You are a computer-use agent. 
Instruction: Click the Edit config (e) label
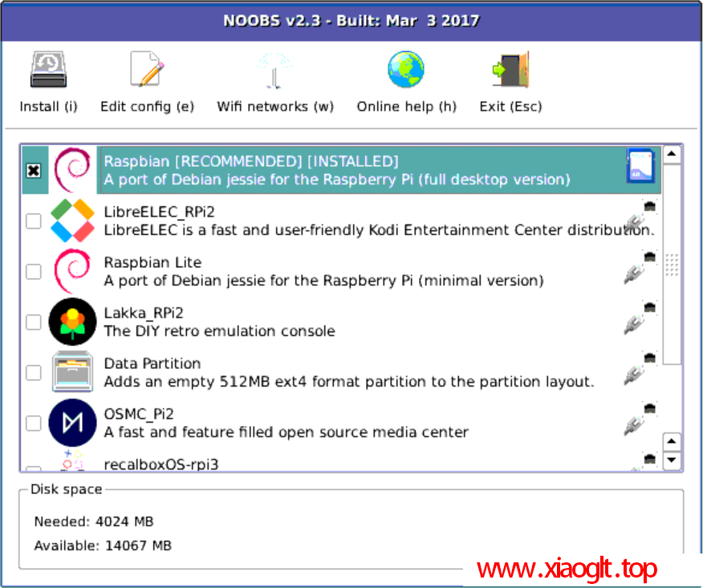point(147,107)
